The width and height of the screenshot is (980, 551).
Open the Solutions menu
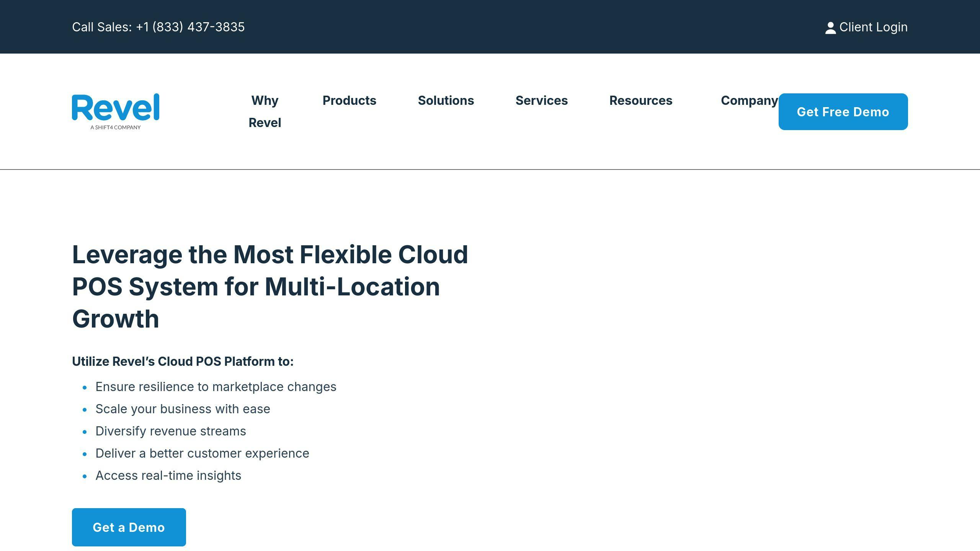click(446, 101)
